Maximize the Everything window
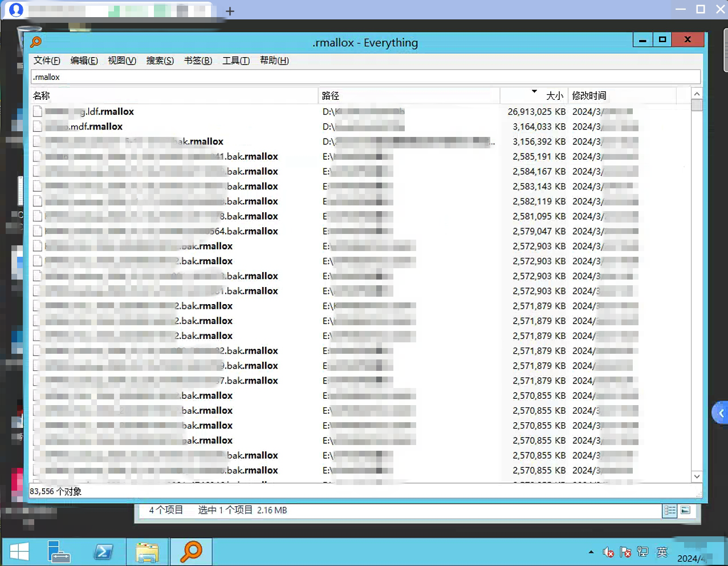The width and height of the screenshot is (728, 566). point(662,40)
